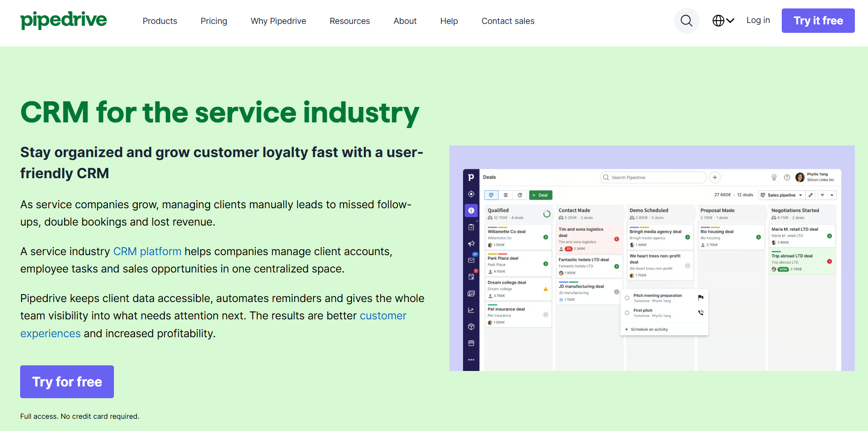
Task: Click Phyllis Yang profile avatar
Action: coord(800,177)
